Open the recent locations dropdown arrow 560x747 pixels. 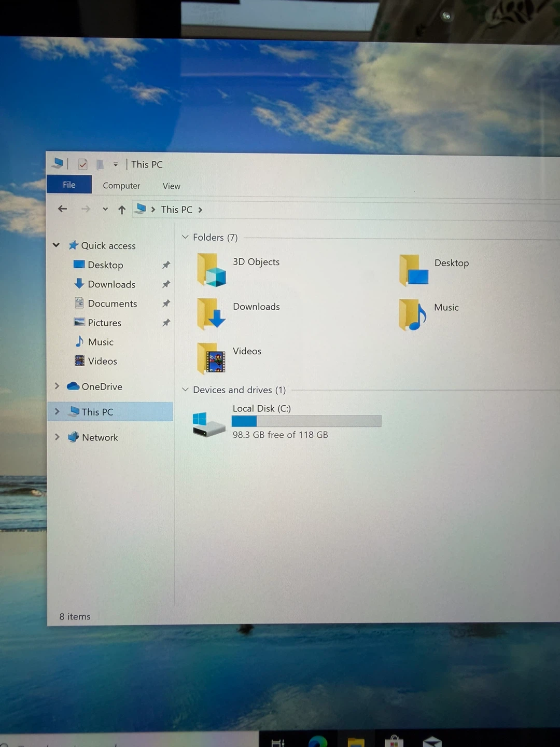(x=105, y=209)
